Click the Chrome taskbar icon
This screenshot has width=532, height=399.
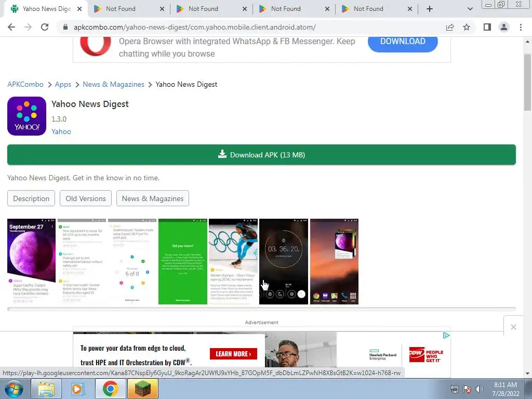tap(111, 389)
